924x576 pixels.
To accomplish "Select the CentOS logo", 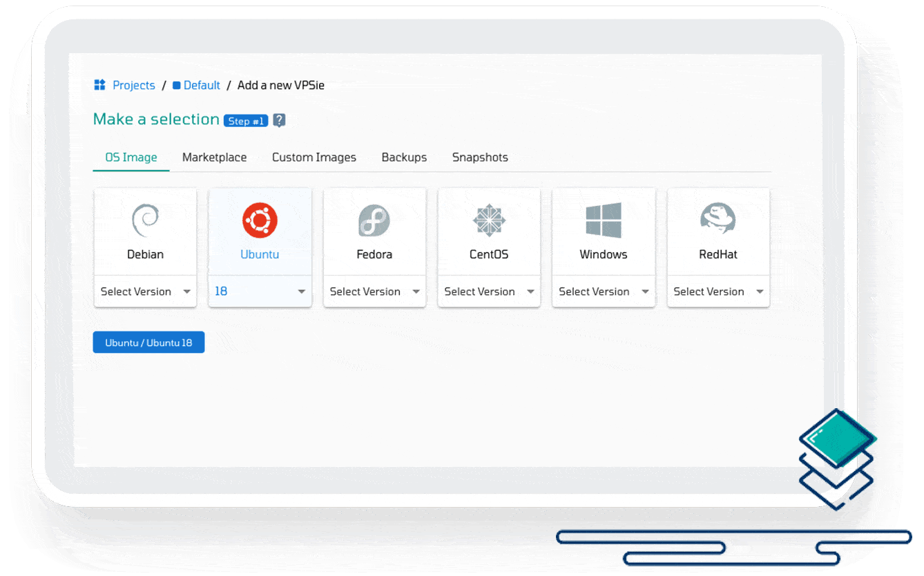I will [x=489, y=221].
